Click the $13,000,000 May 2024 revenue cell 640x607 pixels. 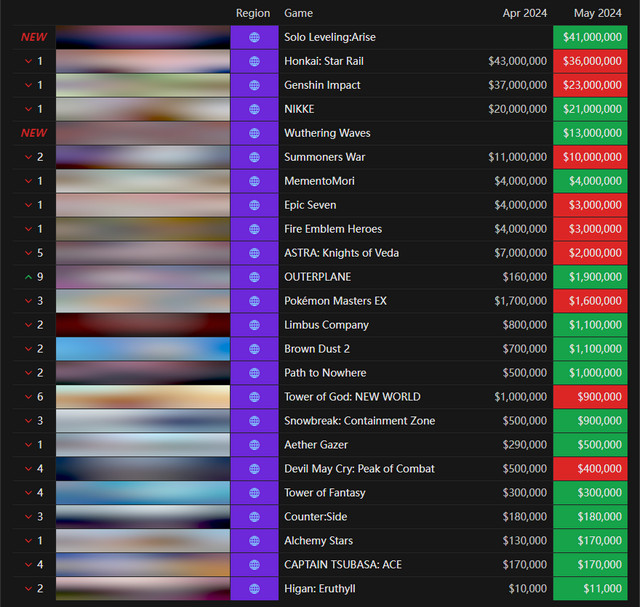[x=590, y=133]
